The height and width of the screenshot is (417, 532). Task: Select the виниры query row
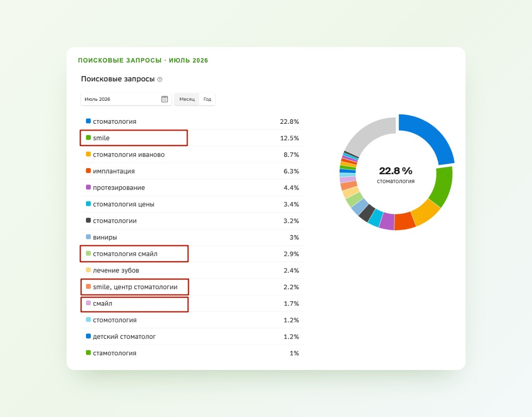tap(192, 237)
